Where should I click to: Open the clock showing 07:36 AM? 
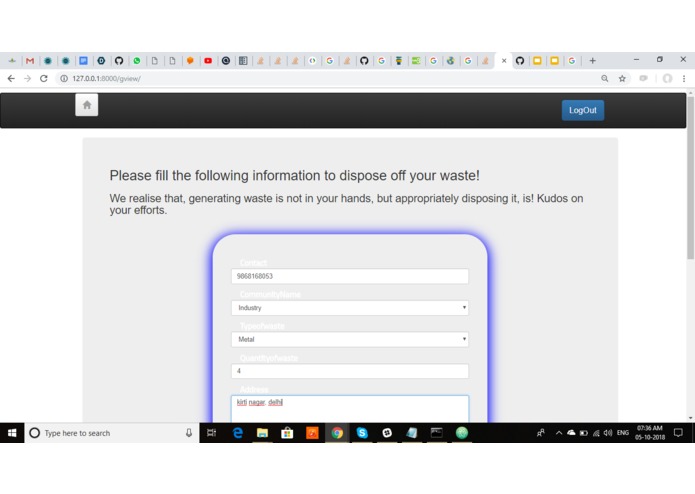[x=650, y=433]
